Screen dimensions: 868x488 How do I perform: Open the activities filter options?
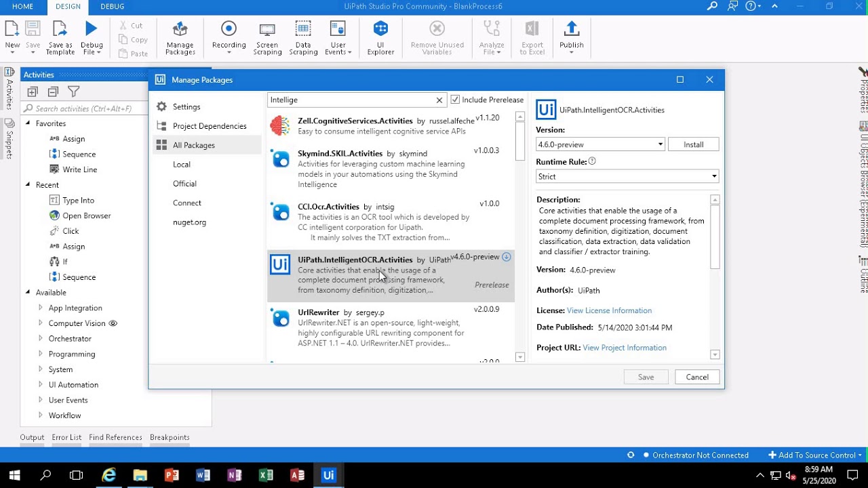coord(73,91)
